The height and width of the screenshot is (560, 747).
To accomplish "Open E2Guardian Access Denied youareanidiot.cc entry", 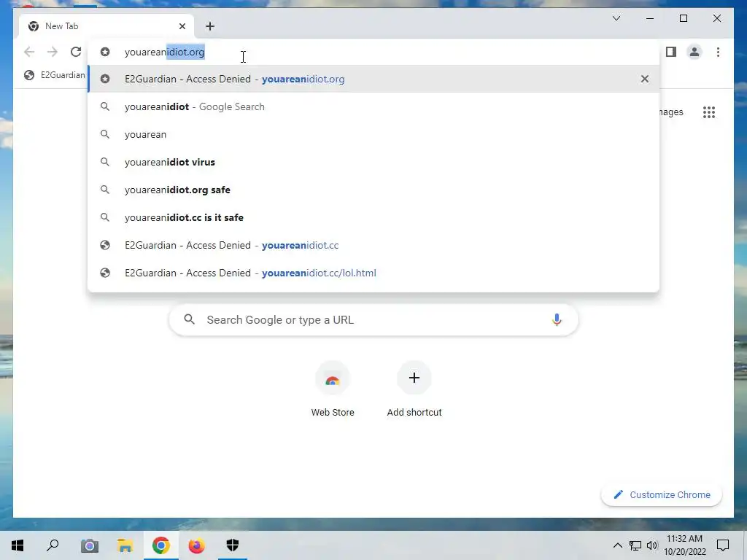I will pos(373,245).
